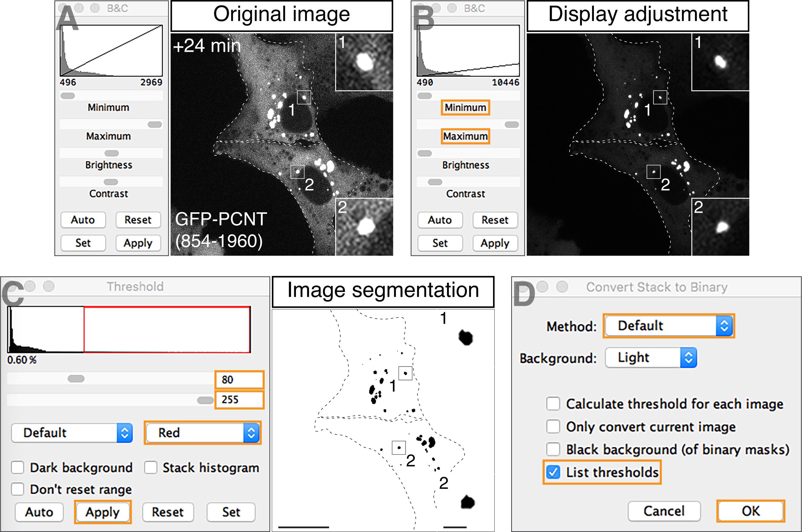Toggle Stack histogram checkbox
Image resolution: width=802 pixels, height=532 pixels.
[150, 467]
